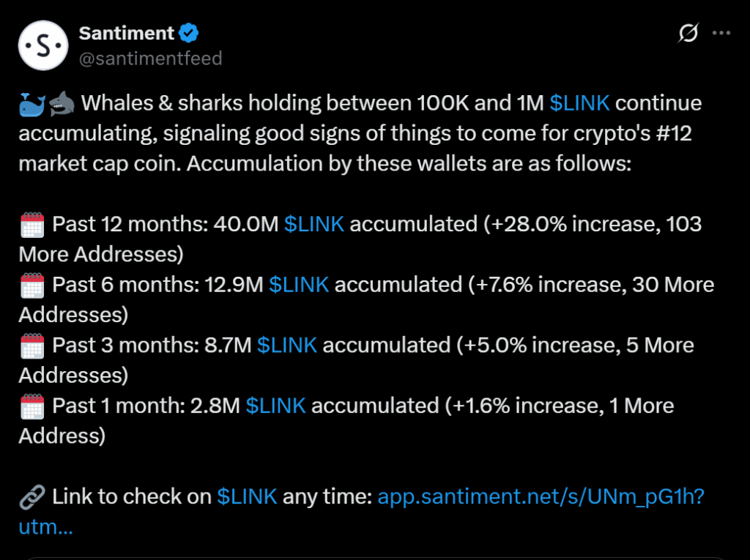Open the three-dot more options menu
This screenshot has width=750, height=560.
point(721,34)
